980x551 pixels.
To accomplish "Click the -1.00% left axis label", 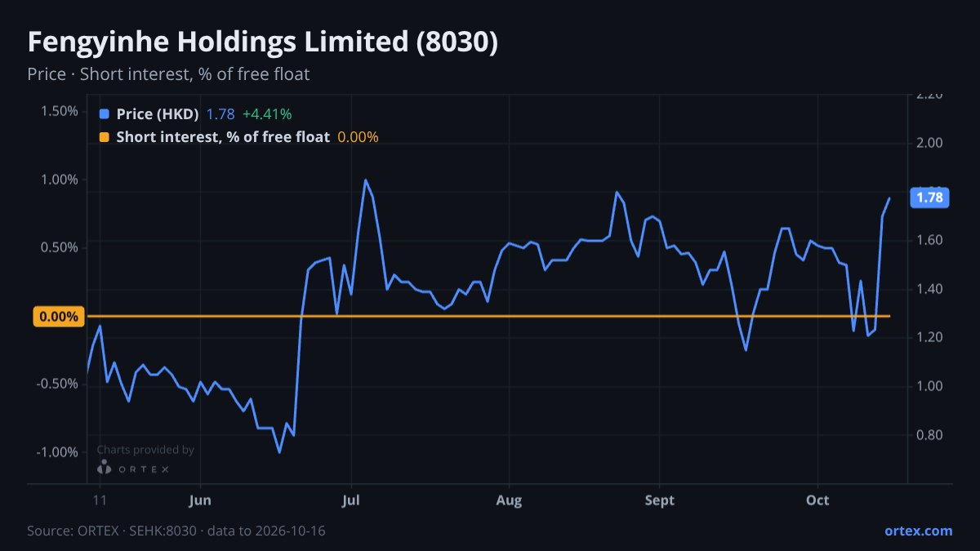I will tap(57, 452).
